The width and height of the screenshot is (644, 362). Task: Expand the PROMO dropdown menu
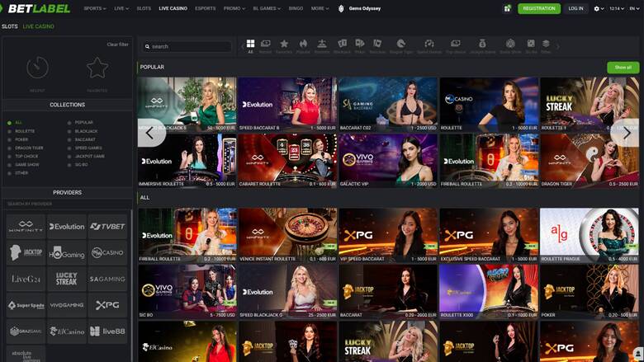(234, 8)
